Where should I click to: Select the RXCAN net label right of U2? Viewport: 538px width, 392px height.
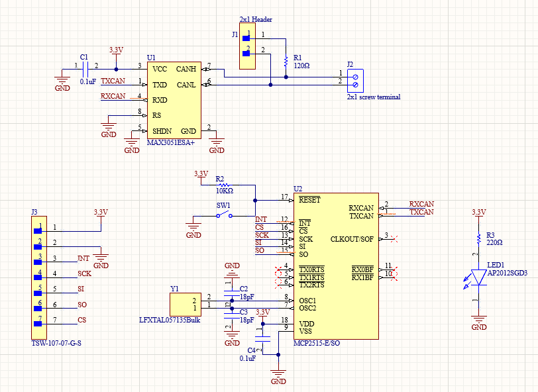pos(421,204)
